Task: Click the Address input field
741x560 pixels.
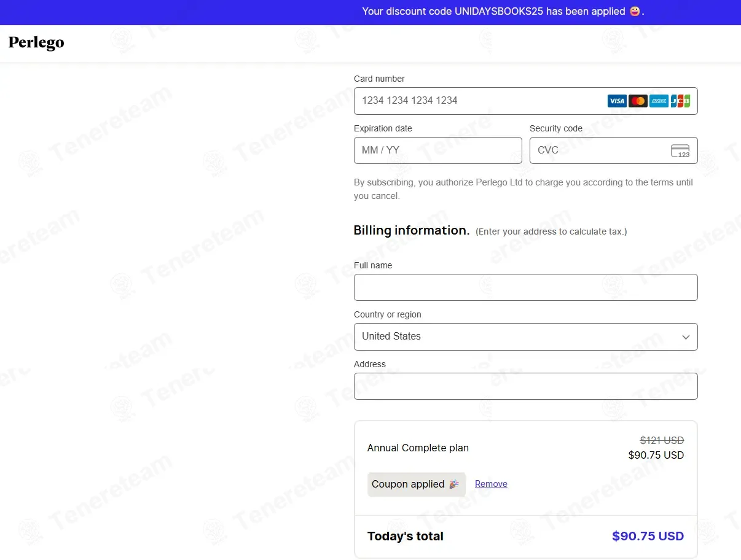Action: 525,386
